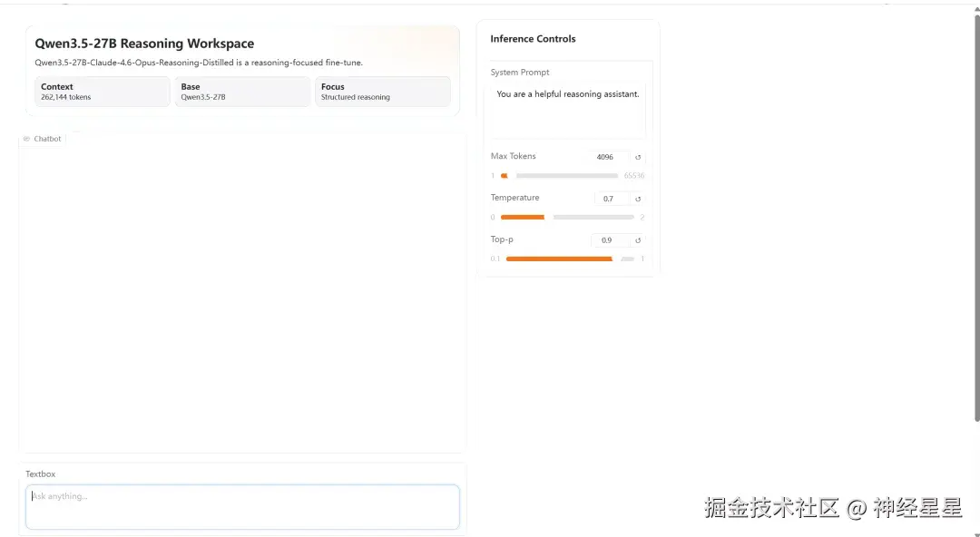Focus the Max Tokens number field

(607, 157)
